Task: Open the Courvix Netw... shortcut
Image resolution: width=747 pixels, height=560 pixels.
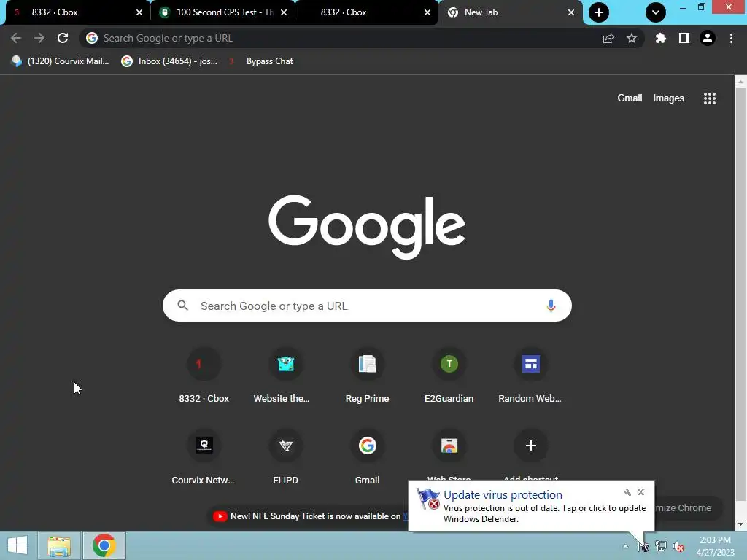Action: pos(204,458)
